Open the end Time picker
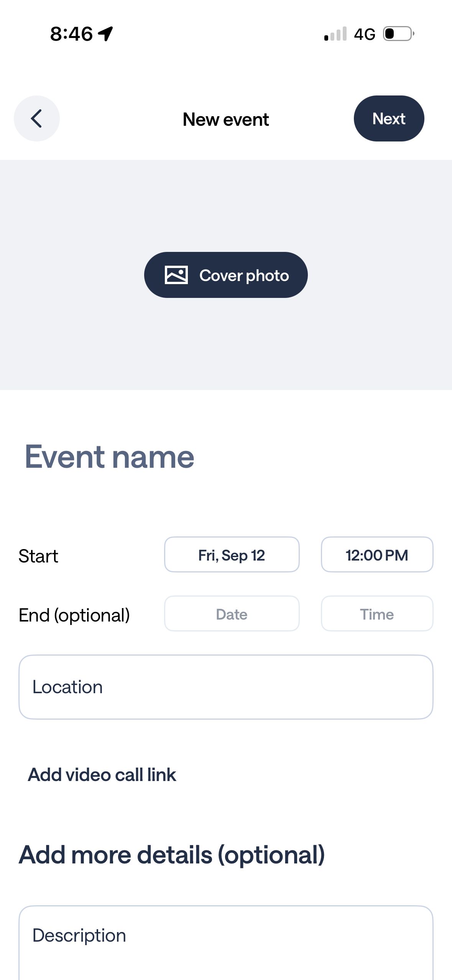Image resolution: width=452 pixels, height=980 pixels. (x=377, y=614)
